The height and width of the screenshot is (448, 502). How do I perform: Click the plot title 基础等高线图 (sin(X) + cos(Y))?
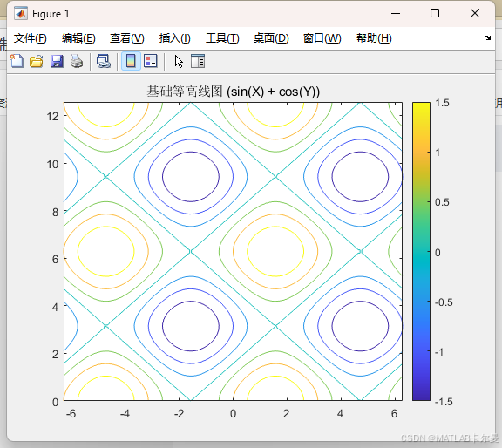pyautogui.click(x=233, y=92)
